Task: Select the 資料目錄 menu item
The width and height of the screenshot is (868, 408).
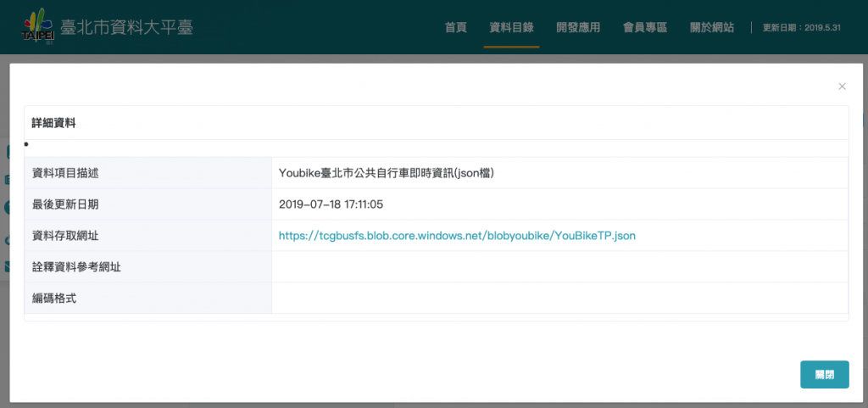Action: point(511,28)
